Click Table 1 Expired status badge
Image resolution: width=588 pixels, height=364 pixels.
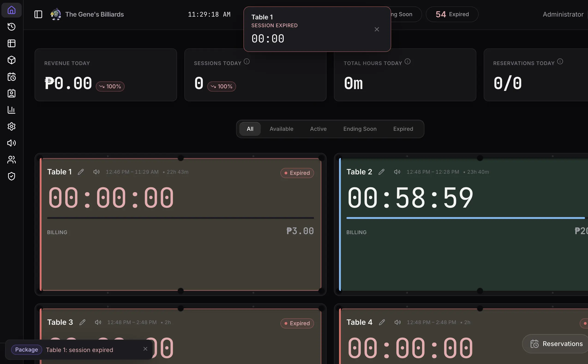297,173
